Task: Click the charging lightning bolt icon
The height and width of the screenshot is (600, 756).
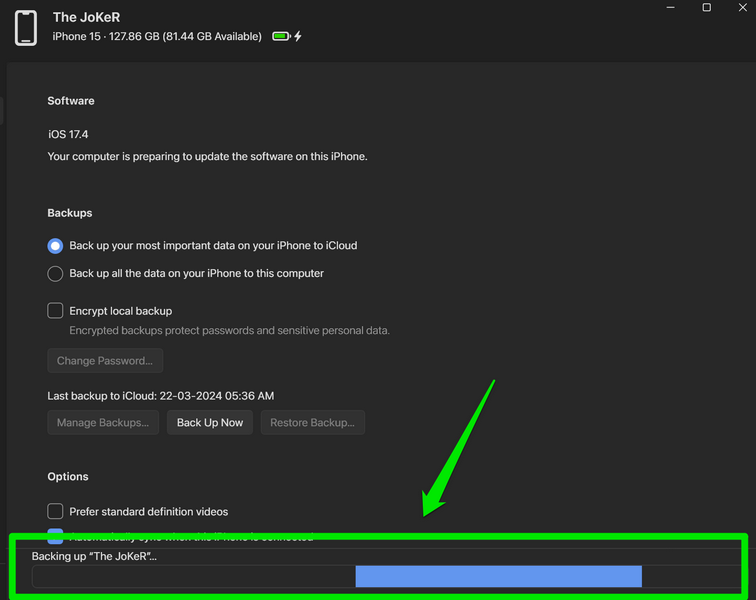Action: click(x=298, y=37)
